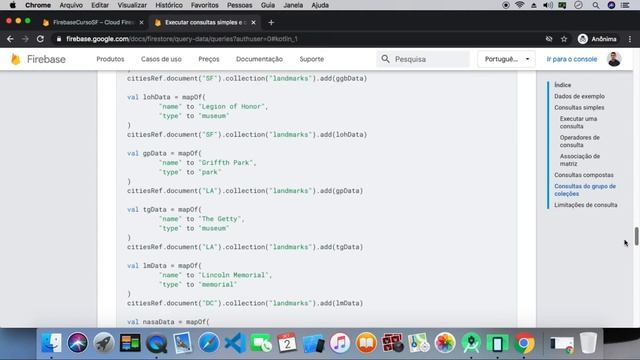The height and width of the screenshot is (360, 640).
Task: Open the Suporte page
Action: coord(311,59)
